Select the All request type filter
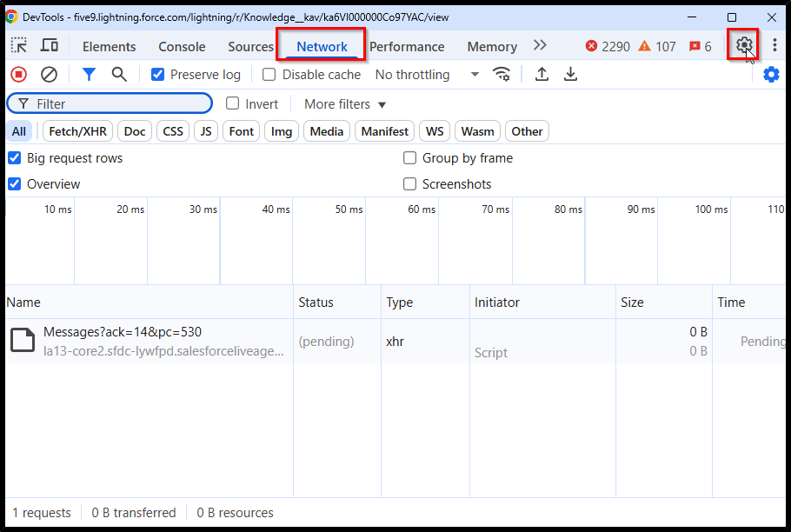 click(19, 131)
